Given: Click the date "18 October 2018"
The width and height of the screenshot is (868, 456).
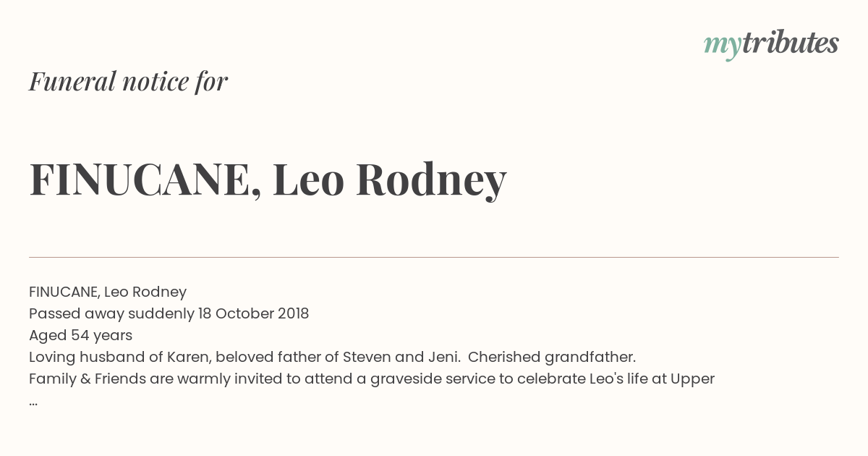Looking at the screenshot, I should click(x=252, y=313).
